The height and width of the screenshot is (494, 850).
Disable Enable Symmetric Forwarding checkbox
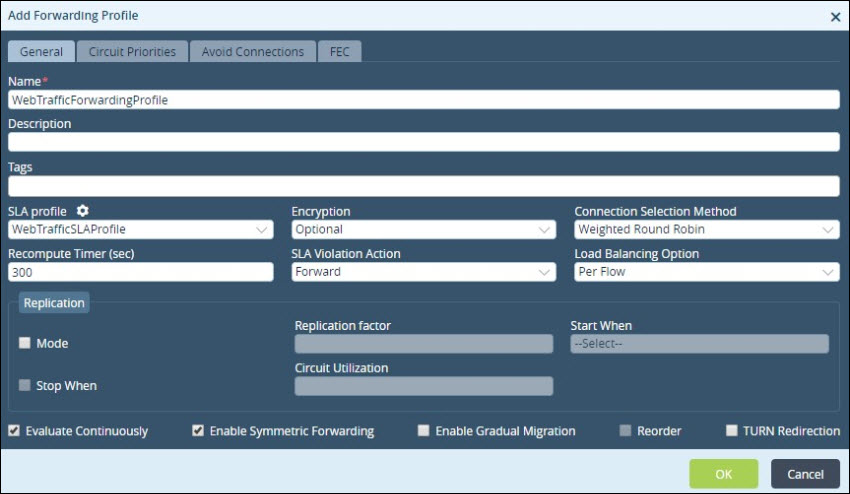(198, 431)
